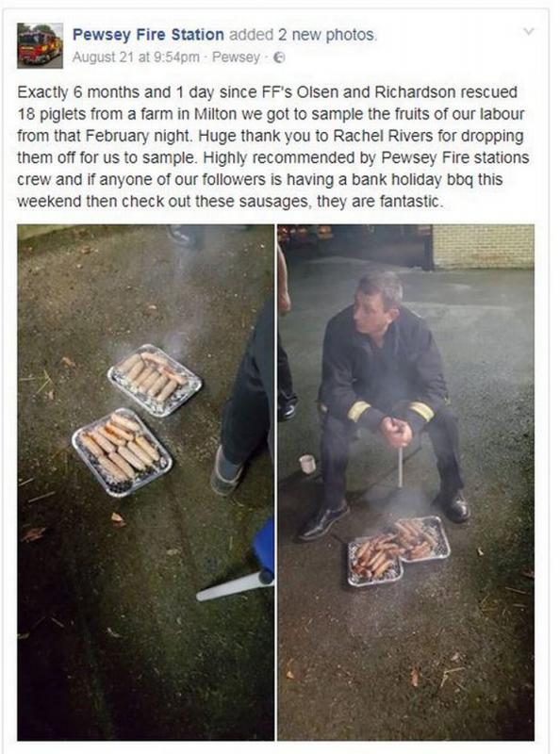Click the public globe privacy icon
560x754 pixels.
tap(279, 57)
